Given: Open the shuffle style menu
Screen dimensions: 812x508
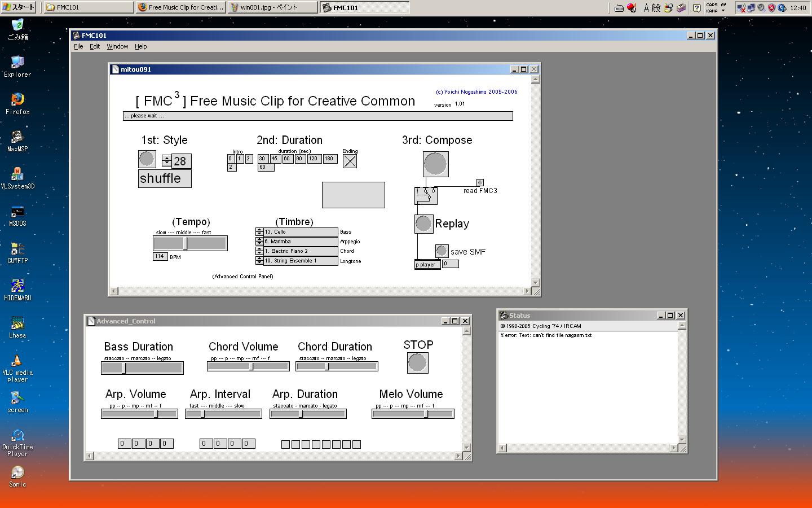Looking at the screenshot, I should (x=165, y=178).
